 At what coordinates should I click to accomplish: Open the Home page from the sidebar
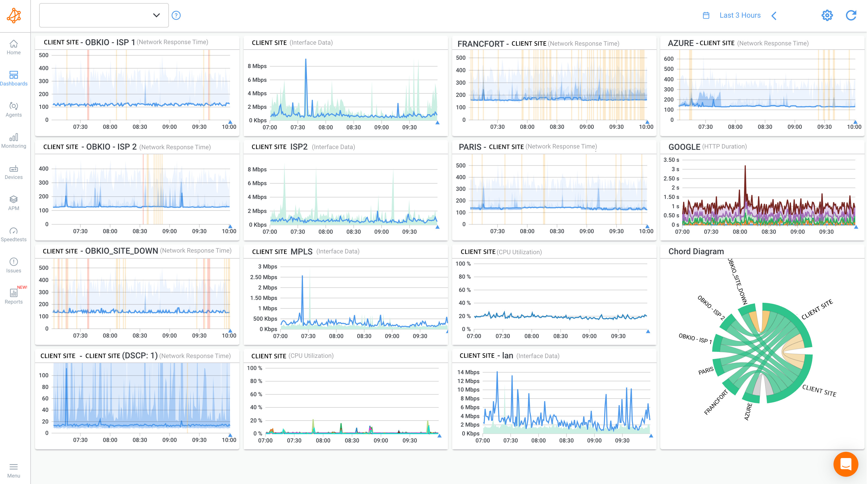click(x=13, y=47)
